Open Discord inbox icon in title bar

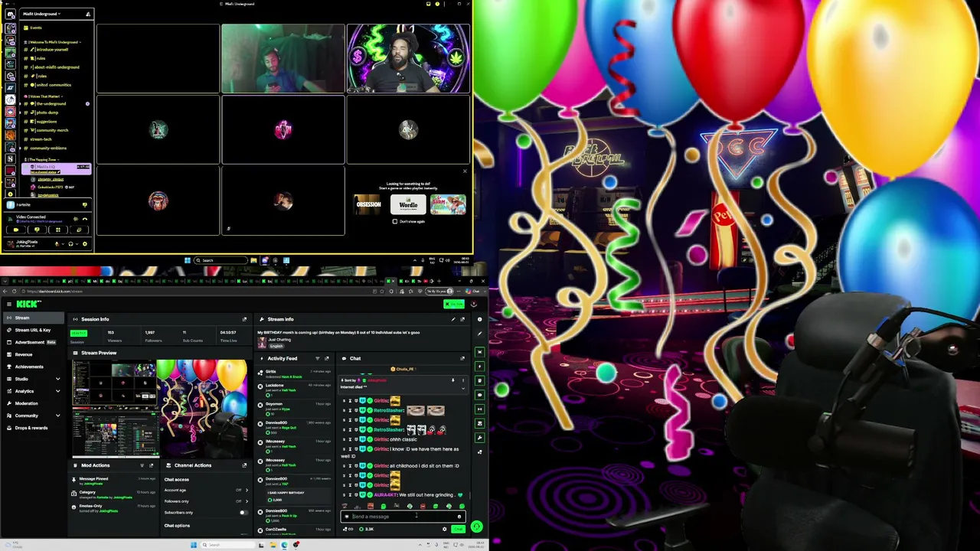428,4
